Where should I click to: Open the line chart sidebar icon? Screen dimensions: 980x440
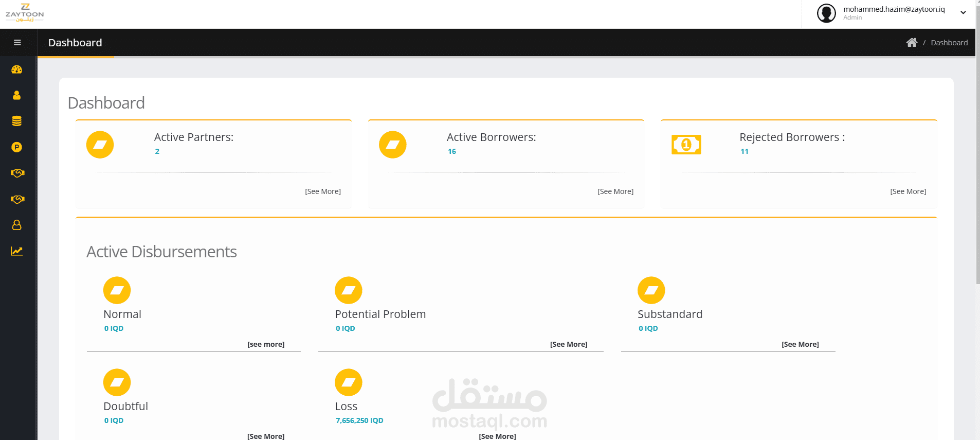pos(17,251)
